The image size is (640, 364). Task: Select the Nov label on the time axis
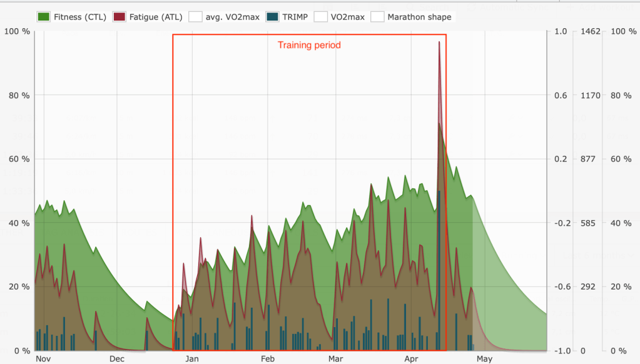(x=43, y=359)
